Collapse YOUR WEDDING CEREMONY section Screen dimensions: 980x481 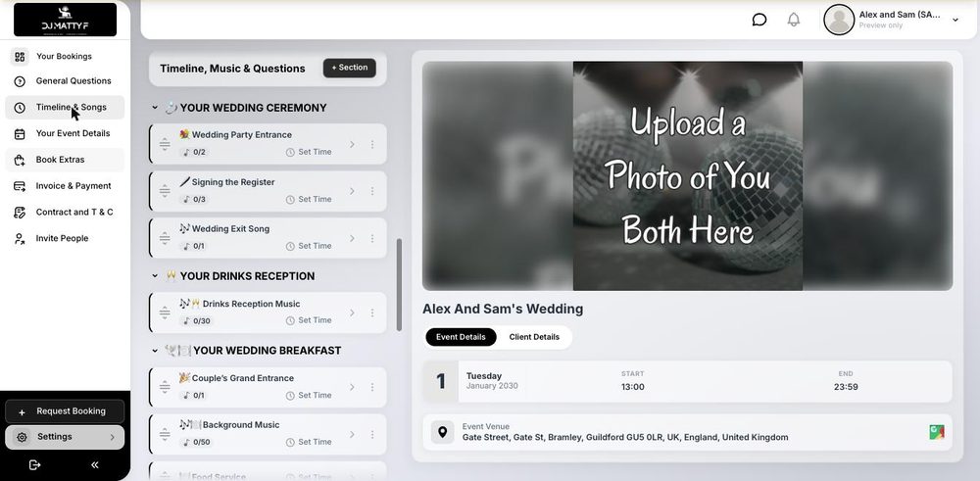155,108
